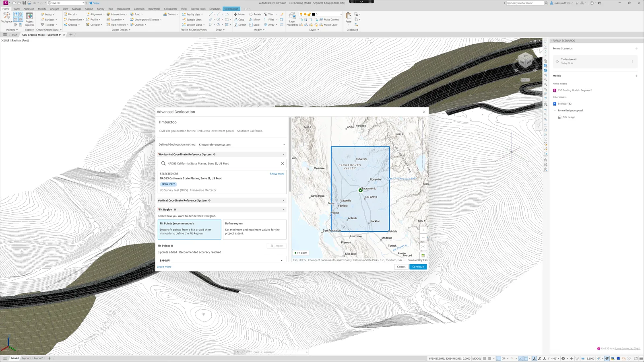
Task: Switch to Layout1 tab
Action: point(26,358)
